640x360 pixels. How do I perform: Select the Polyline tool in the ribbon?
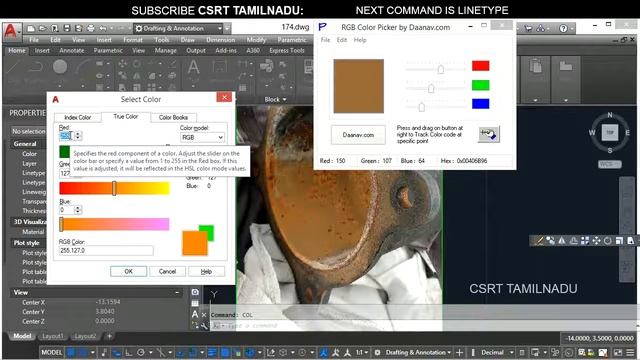pos(36,67)
